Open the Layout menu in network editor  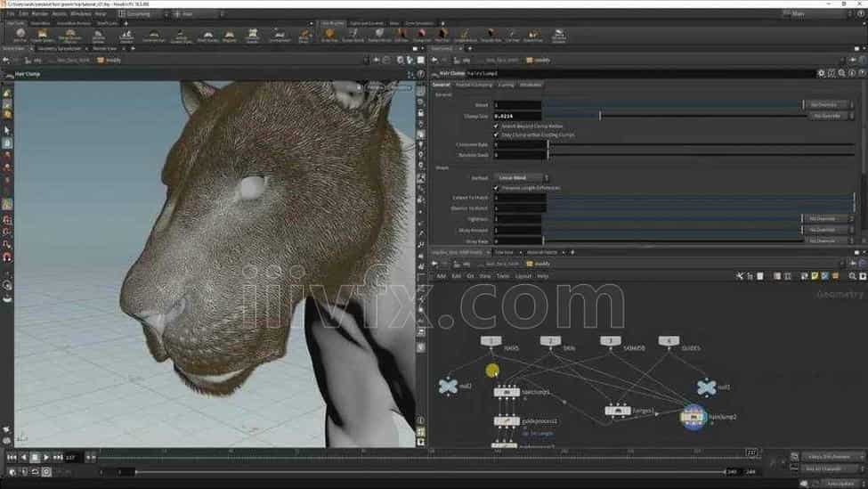click(x=523, y=276)
